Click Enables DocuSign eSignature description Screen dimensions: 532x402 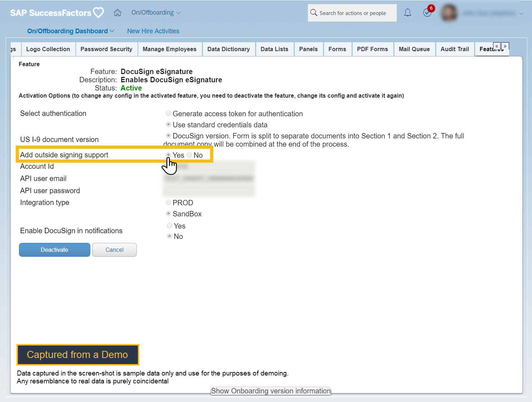click(x=171, y=80)
